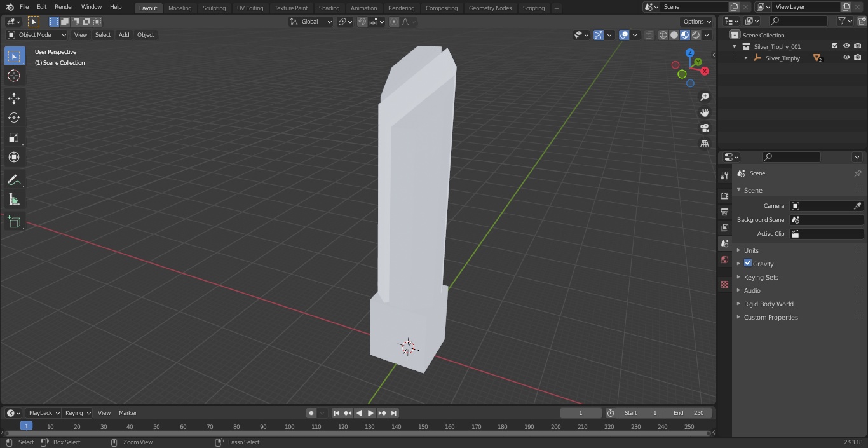Toggle the Gravity checkbox
The height and width of the screenshot is (448, 868).
coord(748,263)
